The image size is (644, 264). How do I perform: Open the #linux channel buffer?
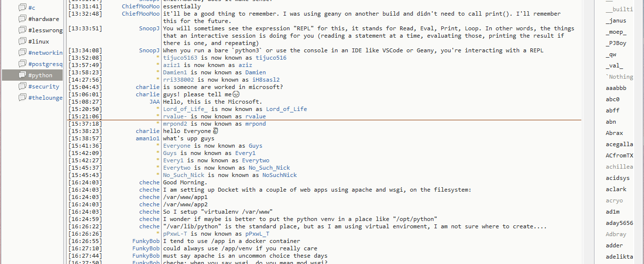[x=38, y=42]
